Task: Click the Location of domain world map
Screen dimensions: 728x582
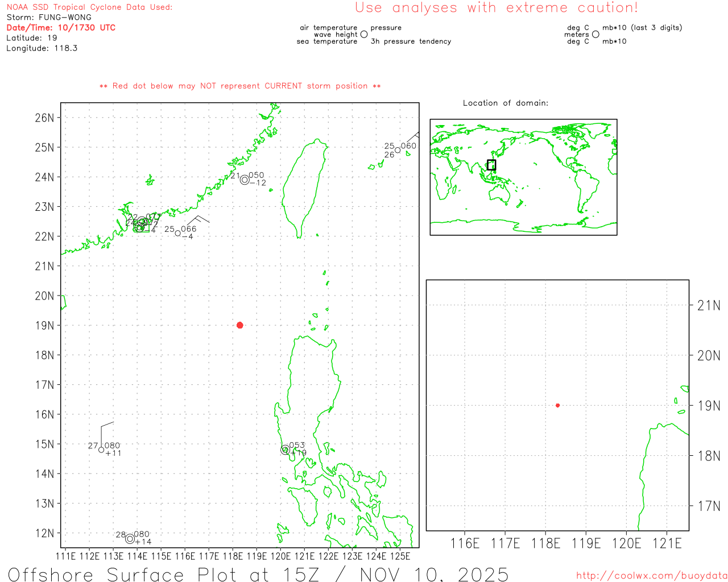Action: 523,177
